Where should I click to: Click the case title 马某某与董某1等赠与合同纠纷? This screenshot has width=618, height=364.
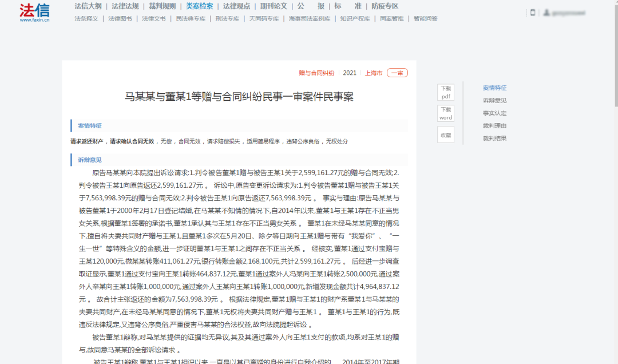pos(239,97)
